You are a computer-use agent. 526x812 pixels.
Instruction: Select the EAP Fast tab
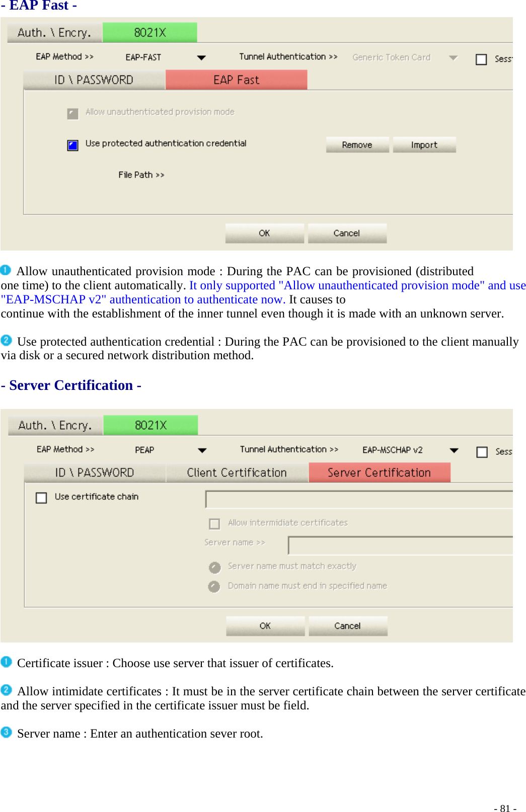(237, 80)
